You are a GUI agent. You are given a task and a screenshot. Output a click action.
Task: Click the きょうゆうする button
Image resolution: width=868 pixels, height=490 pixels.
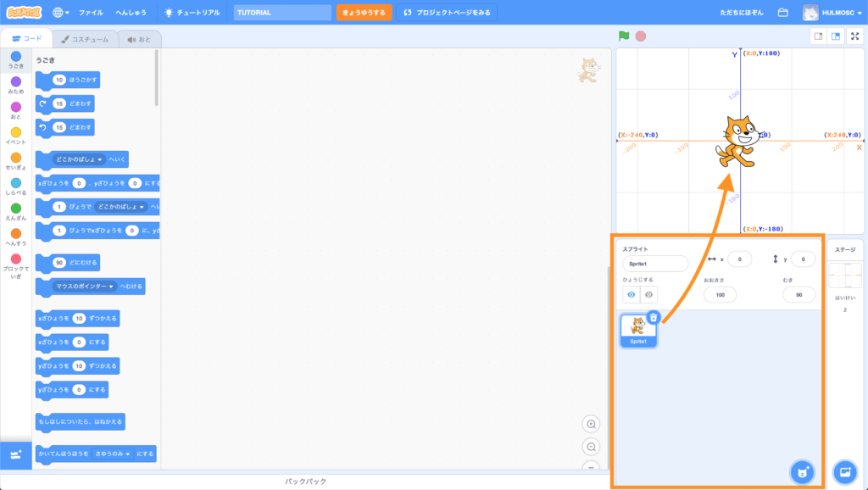364,13
